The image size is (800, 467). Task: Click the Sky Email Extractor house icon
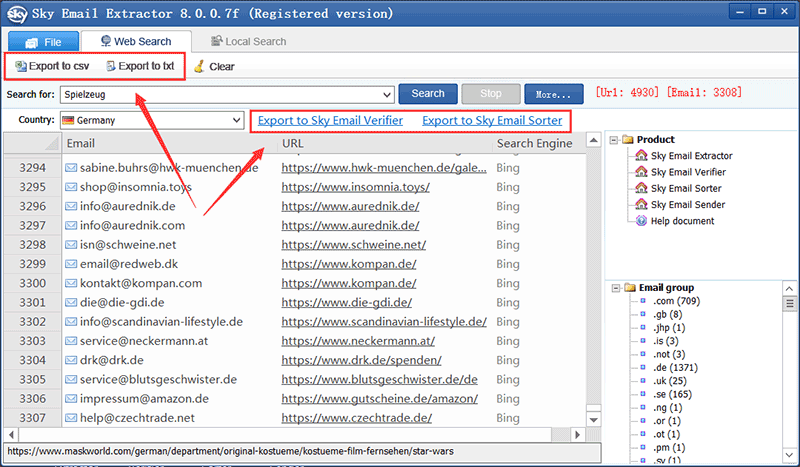641,156
